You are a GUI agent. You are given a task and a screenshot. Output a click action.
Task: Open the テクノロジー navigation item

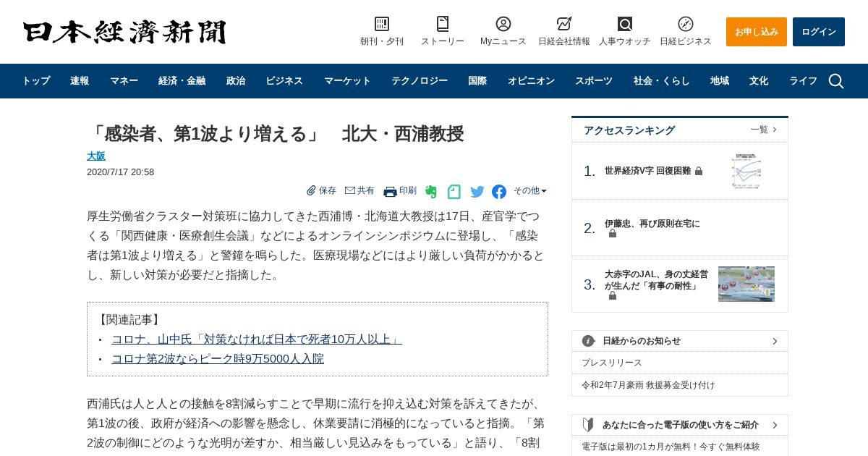click(x=420, y=81)
